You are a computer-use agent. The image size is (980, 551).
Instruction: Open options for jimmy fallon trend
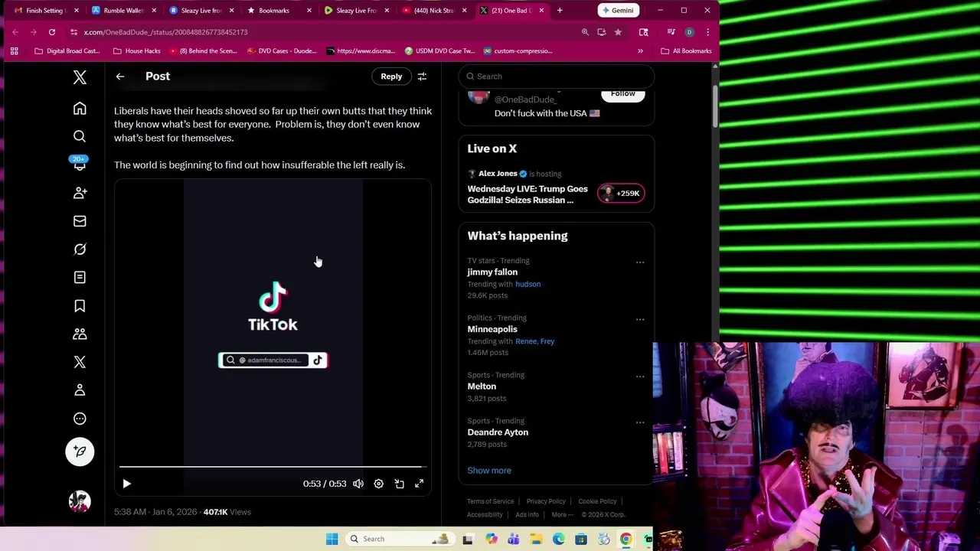640,262
